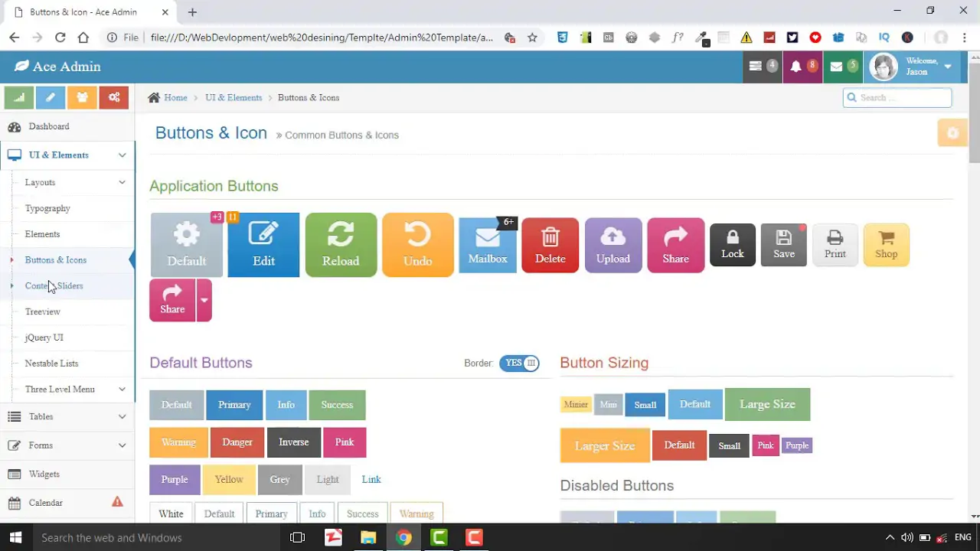Open the Share button dropdown caret
This screenshot has height=551, width=980.
(x=203, y=300)
